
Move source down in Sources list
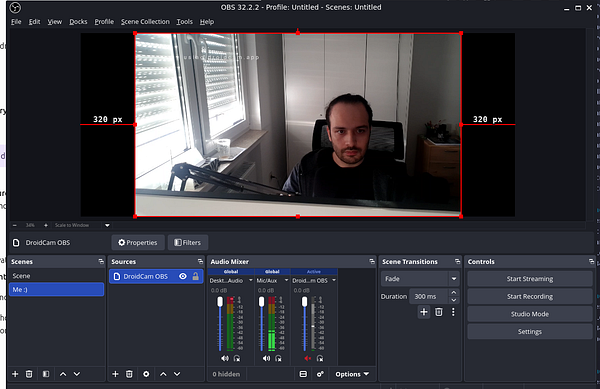(x=177, y=374)
